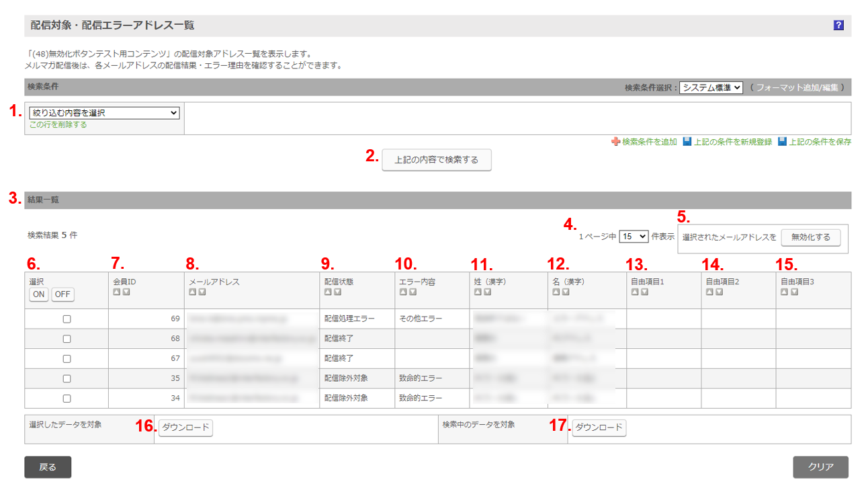Tick the checkbox for member ID 68

coord(67,339)
